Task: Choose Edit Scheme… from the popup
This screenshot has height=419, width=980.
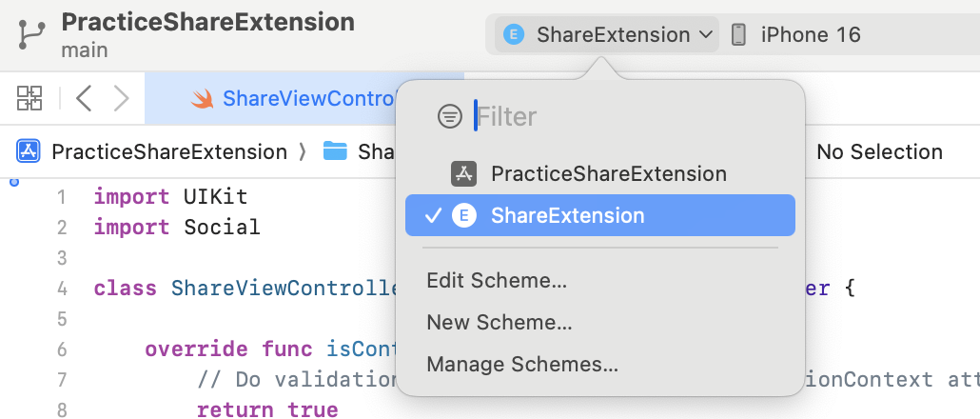Action: (x=497, y=281)
